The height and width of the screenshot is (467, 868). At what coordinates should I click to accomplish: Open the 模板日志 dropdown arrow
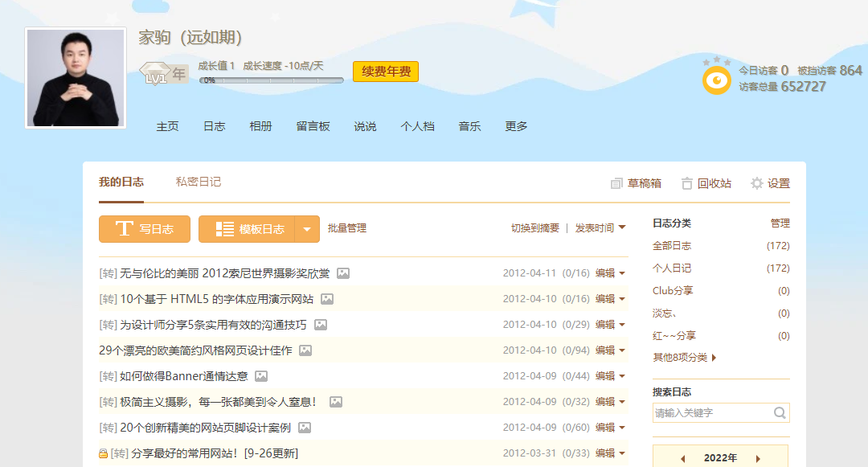[x=307, y=229]
